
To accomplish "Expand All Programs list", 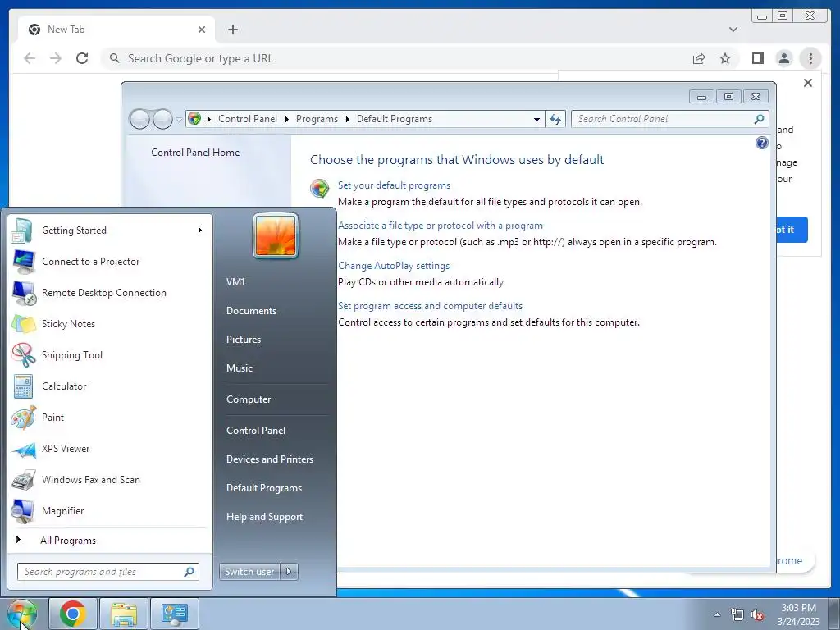I will coord(109,541).
